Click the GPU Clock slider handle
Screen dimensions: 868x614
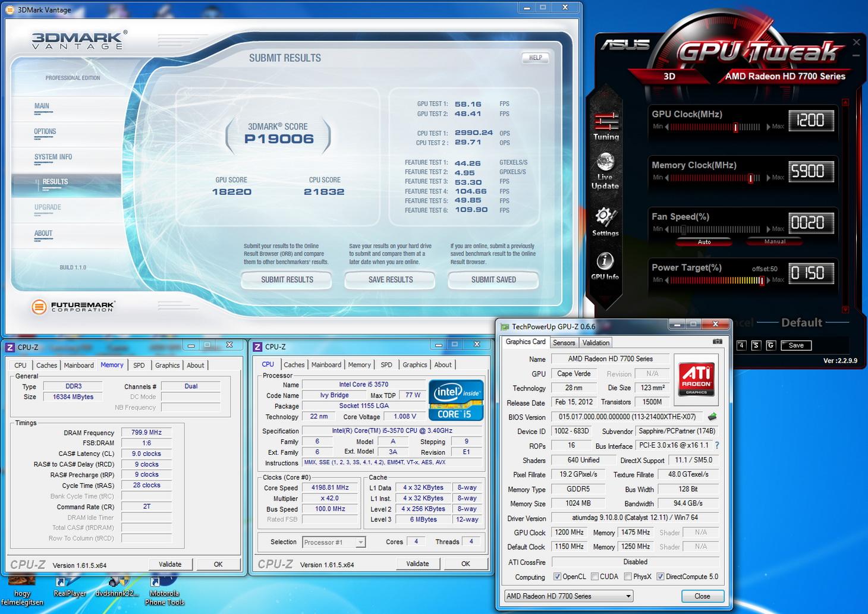[x=735, y=127]
